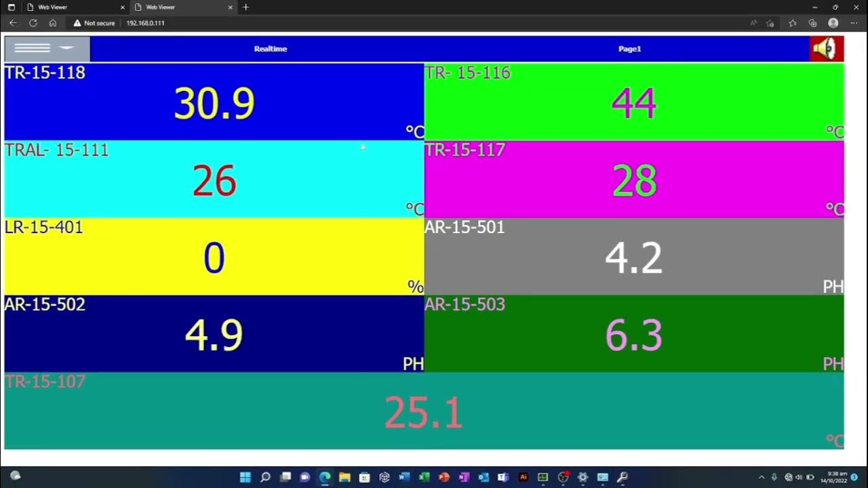Select TRAL- 15-111 tile showing 26

pyautogui.click(x=214, y=179)
